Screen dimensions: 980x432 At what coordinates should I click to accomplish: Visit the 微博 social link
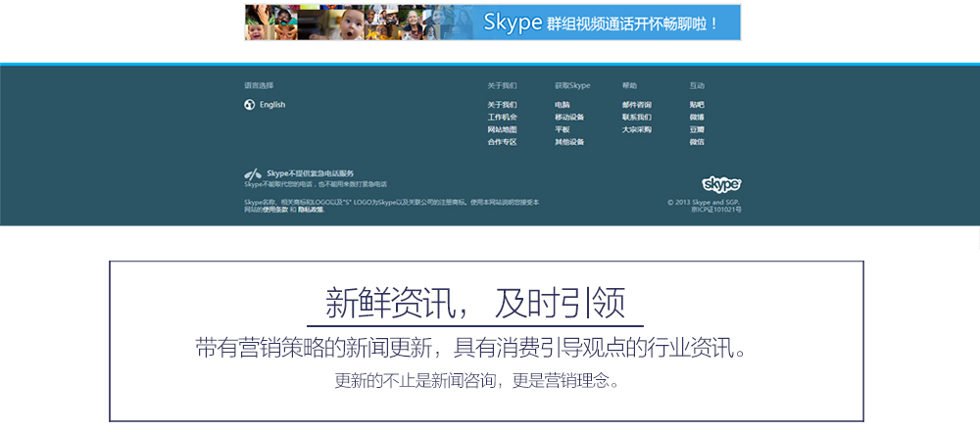[x=697, y=118]
